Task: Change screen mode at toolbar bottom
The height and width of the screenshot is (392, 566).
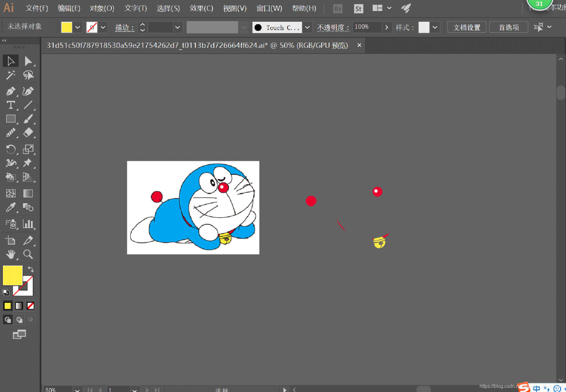Action: (x=19, y=334)
